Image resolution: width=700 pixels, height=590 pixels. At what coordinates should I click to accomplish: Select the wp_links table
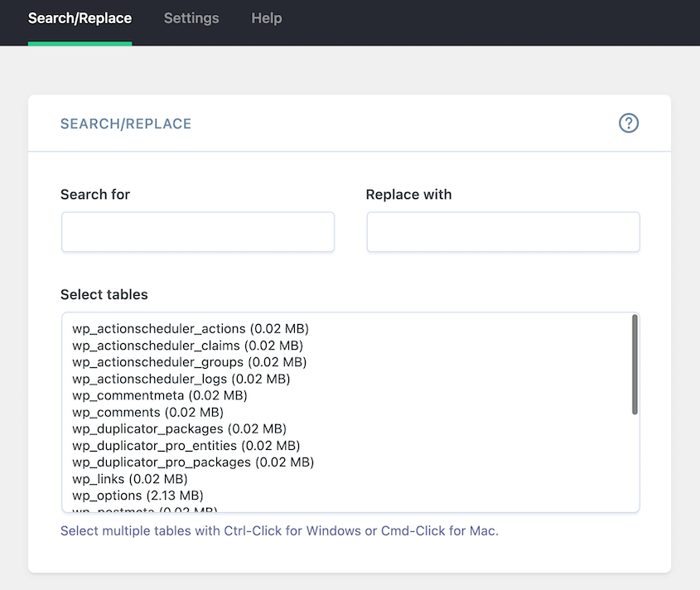pyautogui.click(x=129, y=478)
